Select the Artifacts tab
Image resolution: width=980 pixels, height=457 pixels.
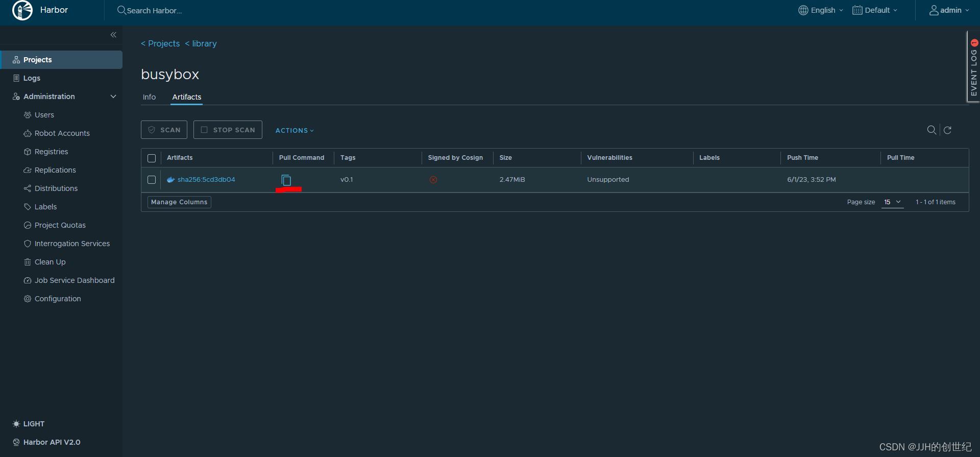tap(187, 97)
